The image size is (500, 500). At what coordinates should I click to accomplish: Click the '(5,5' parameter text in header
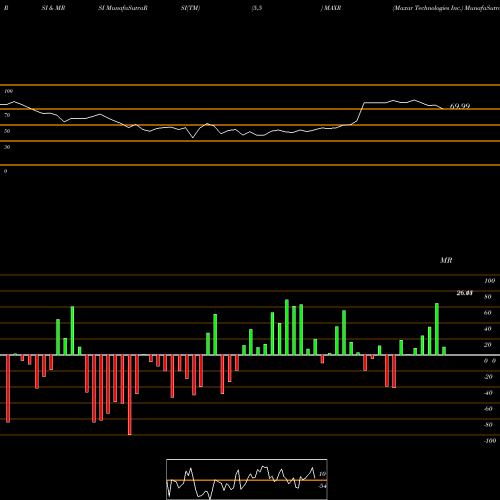257,8
